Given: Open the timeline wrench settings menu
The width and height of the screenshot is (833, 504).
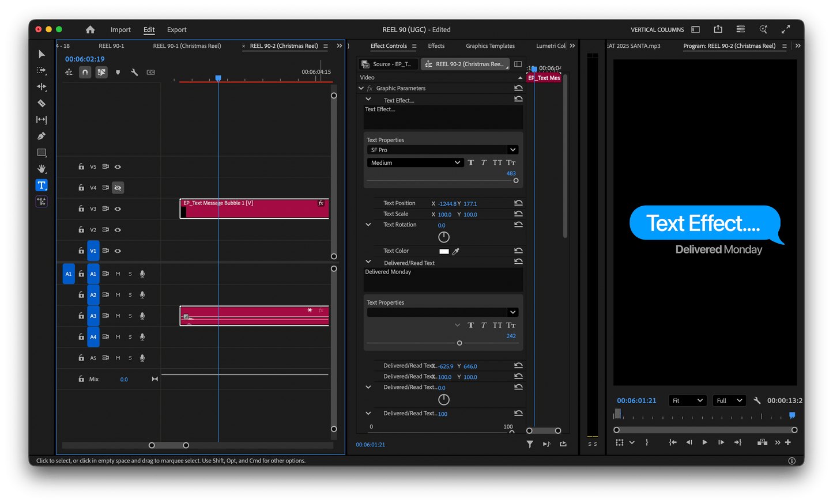Looking at the screenshot, I should [x=135, y=72].
